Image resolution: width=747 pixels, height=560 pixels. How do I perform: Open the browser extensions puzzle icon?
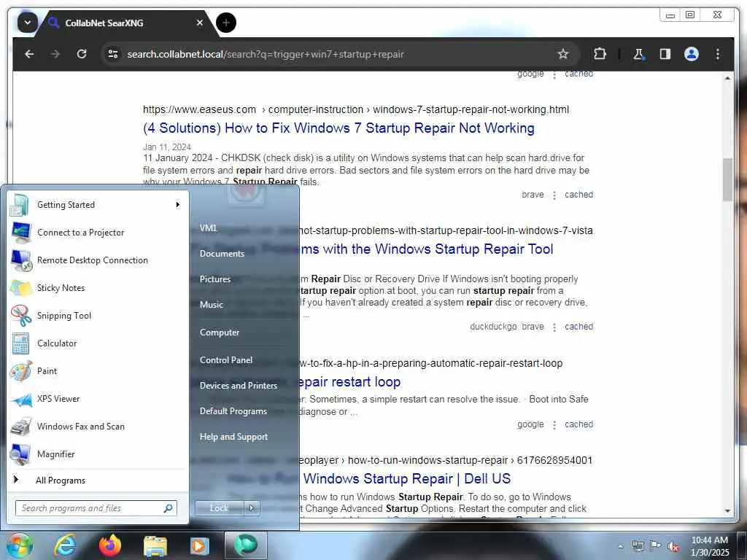tap(600, 54)
